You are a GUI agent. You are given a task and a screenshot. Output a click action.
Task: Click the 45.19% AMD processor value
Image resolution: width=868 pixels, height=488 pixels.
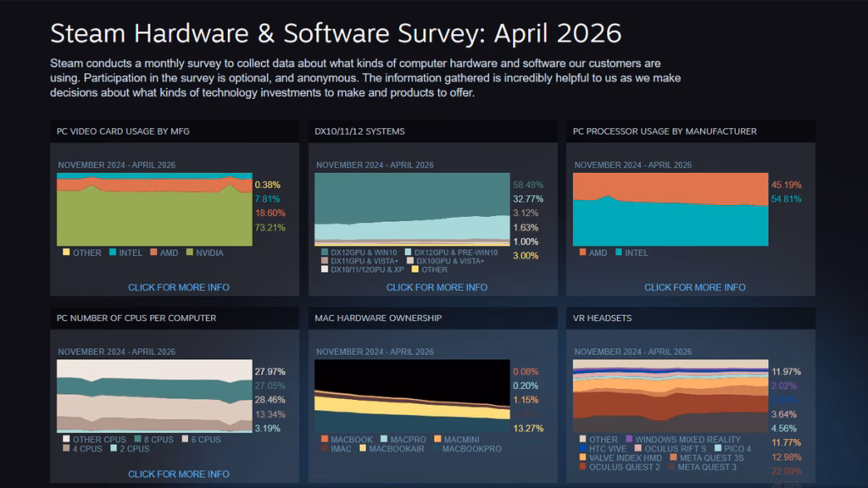(786, 185)
